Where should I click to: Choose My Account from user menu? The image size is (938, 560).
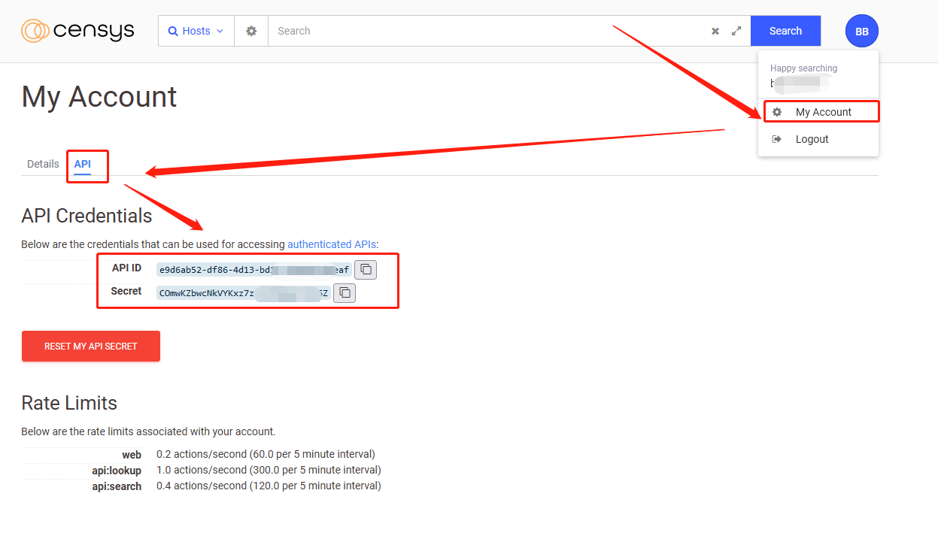point(823,112)
